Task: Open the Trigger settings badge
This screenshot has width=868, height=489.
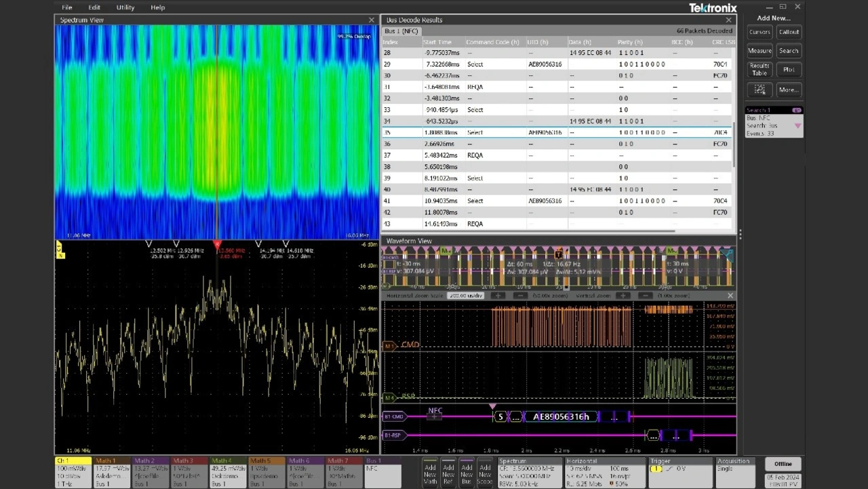Action: pyautogui.click(x=680, y=471)
